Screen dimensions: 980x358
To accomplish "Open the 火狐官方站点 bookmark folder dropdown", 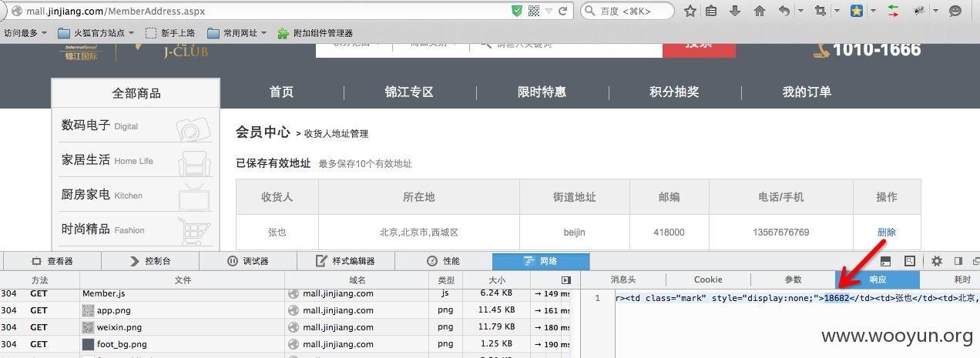I will point(131,33).
